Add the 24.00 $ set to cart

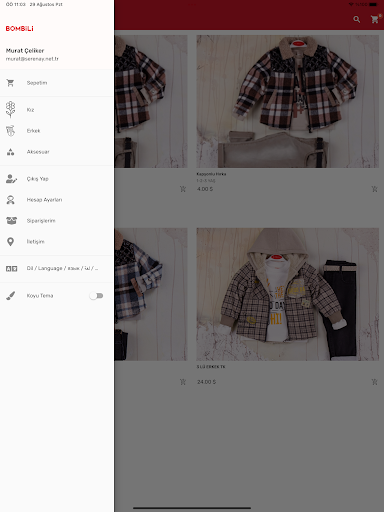coord(374,382)
